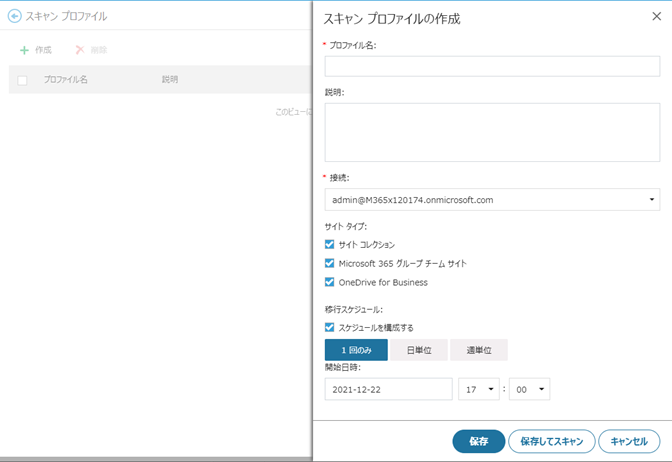Uncheck Microsoft 365 グループ チーム サイト checkbox
This screenshot has height=462, width=672.
pyautogui.click(x=329, y=263)
